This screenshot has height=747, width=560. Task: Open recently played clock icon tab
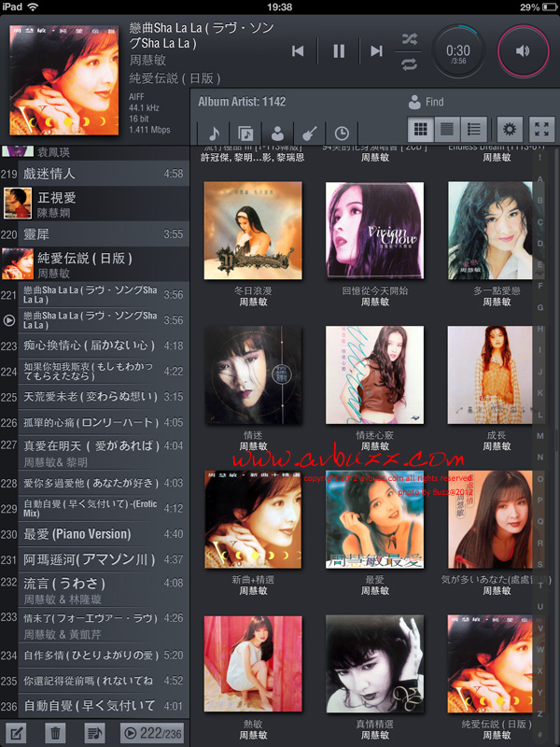tap(342, 133)
